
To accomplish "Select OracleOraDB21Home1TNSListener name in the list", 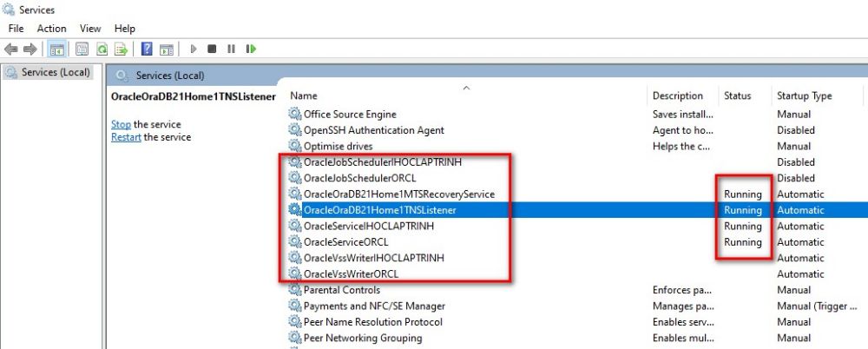I will (x=380, y=210).
